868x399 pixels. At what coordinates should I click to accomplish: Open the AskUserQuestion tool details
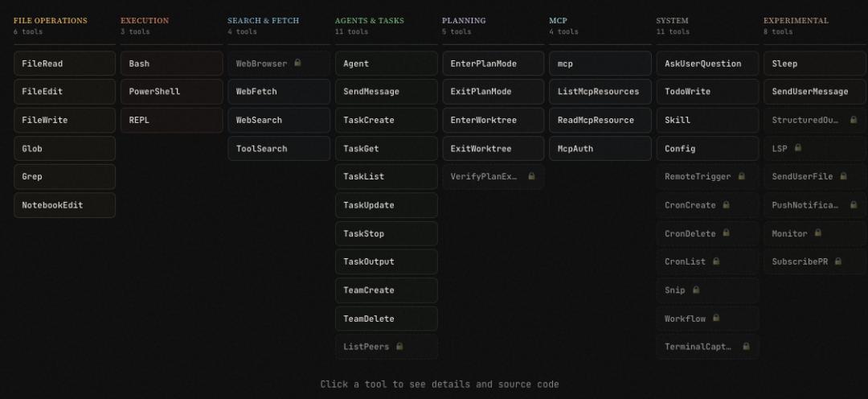[x=707, y=64]
